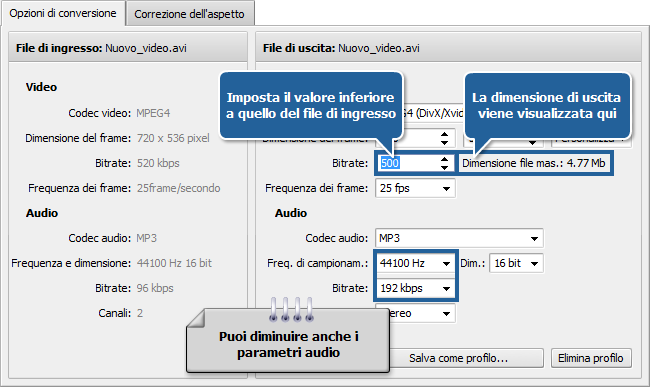
Task: Decrease frame dimension stepper down arrow
Action: (444, 143)
